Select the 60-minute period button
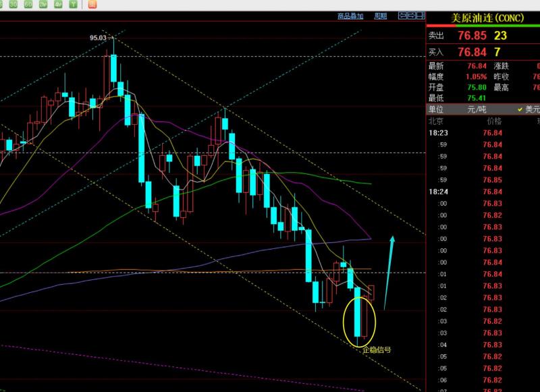The width and height of the screenshot is (540, 392). tap(28, 4)
